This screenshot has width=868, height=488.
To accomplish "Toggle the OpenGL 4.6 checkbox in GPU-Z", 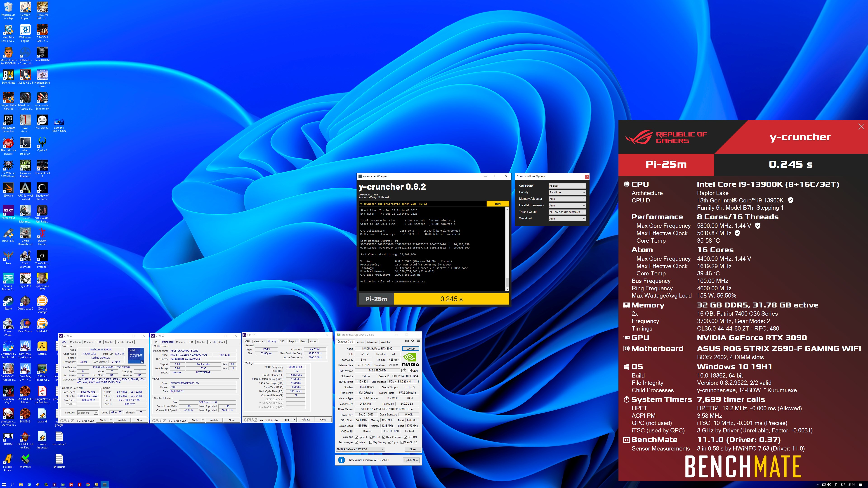I will point(402,443).
